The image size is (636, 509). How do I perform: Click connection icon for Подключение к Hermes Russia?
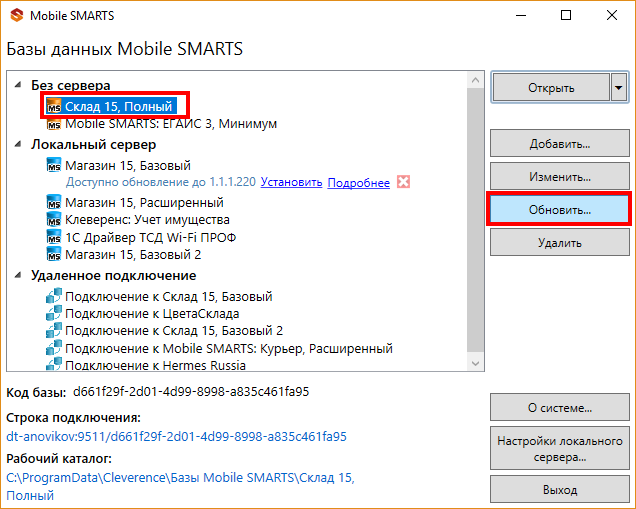54,364
